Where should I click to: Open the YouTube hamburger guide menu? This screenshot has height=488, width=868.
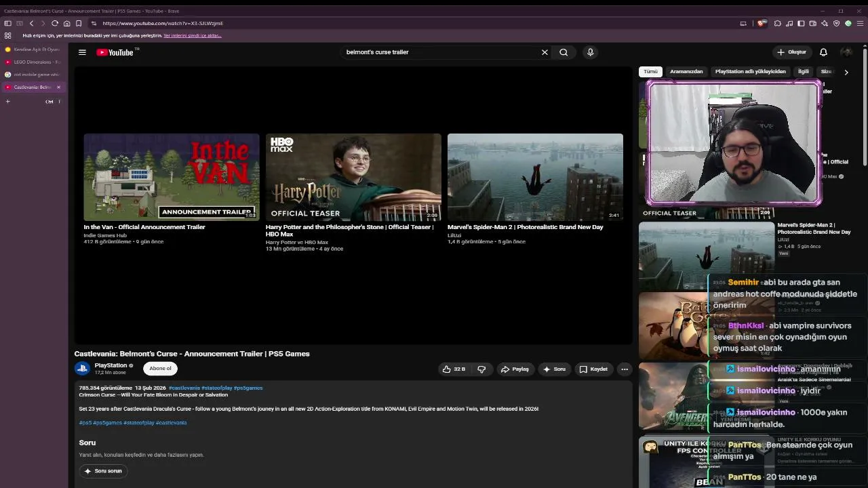[82, 52]
